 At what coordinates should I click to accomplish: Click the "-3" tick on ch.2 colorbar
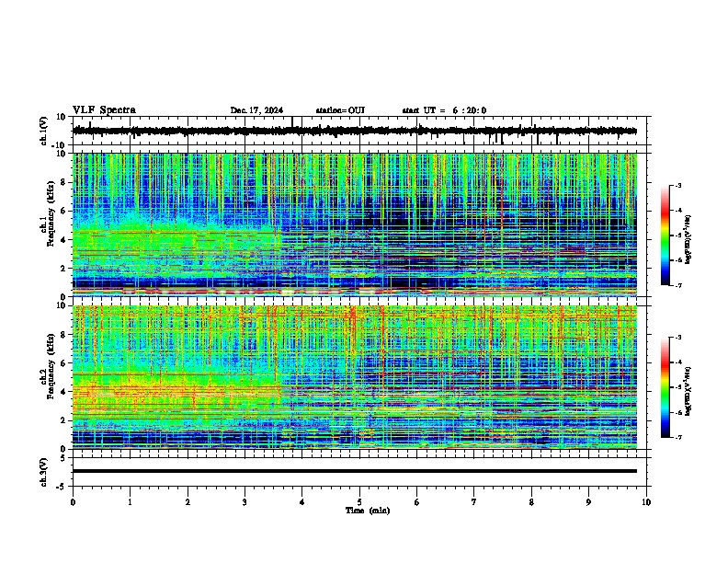pos(678,338)
